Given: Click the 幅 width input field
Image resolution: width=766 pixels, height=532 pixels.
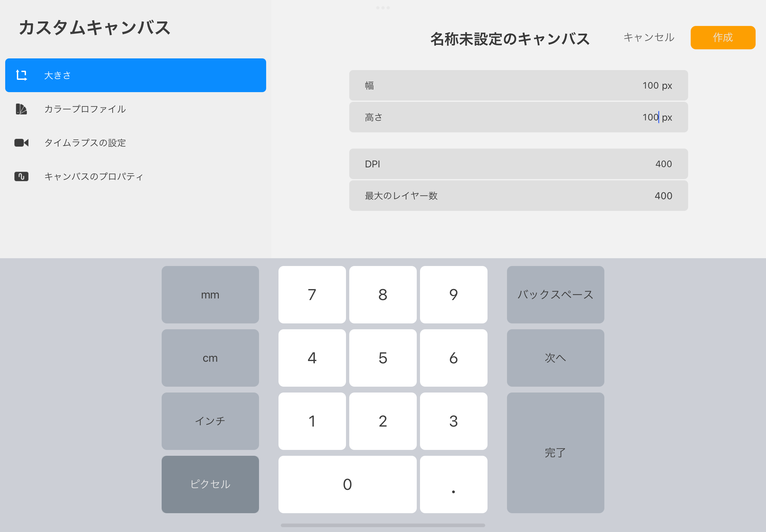Looking at the screenshot, I should click(518, 85).
